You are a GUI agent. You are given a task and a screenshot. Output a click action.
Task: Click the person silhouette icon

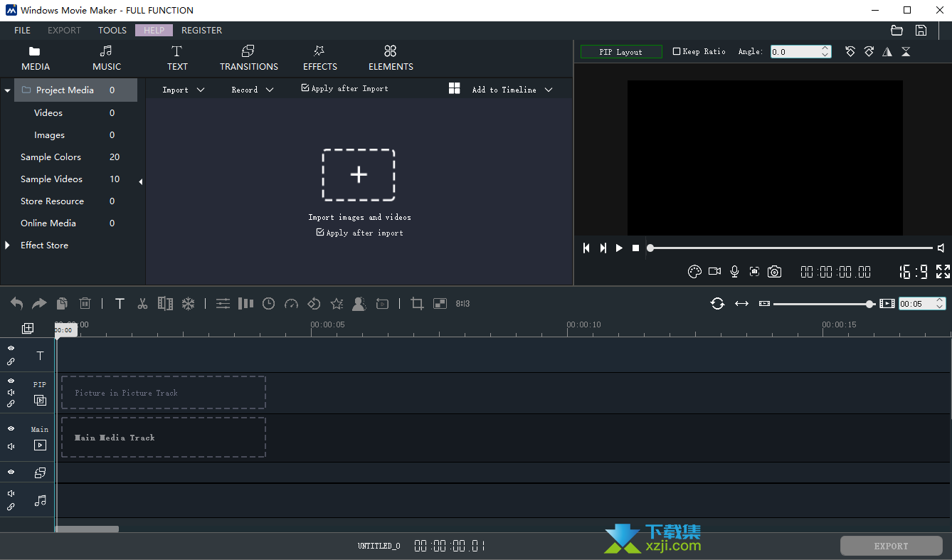click(359, 304)
